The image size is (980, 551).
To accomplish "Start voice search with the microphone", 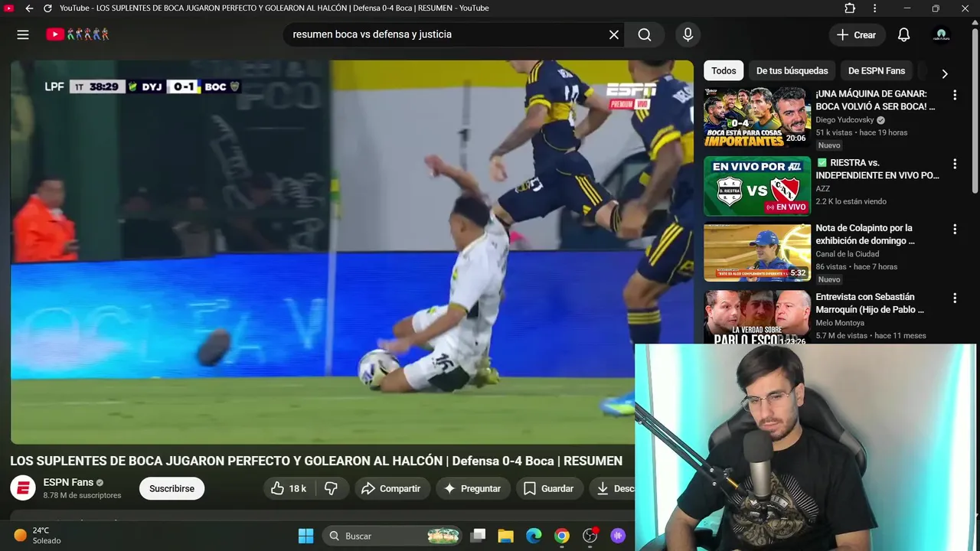I will [x=688, y=34].
